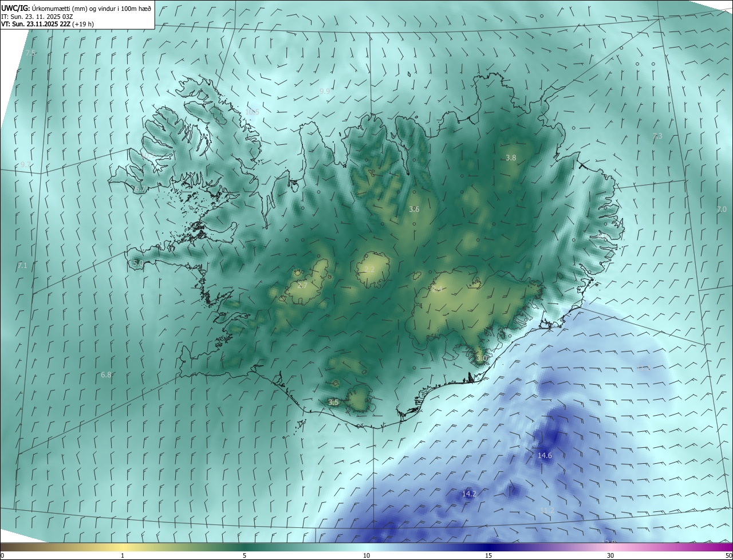Click the 10.5 value north of the Westfjords
Screen dimensions: 733x560
point(252,112)
